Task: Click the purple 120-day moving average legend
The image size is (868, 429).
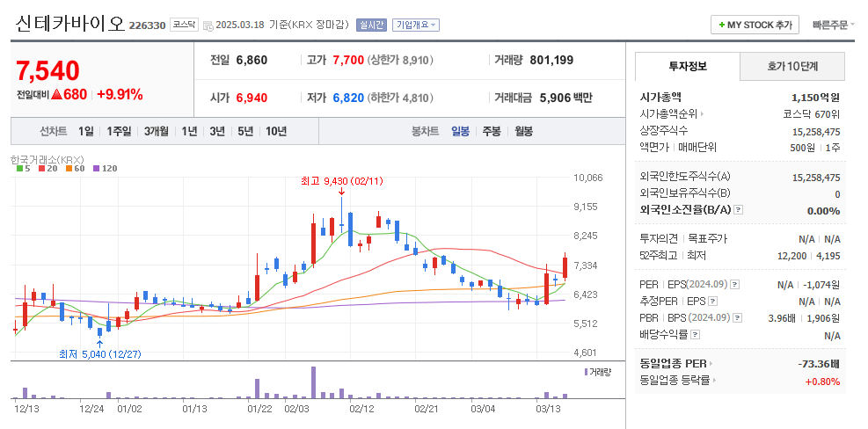Action: pos(105,168)
